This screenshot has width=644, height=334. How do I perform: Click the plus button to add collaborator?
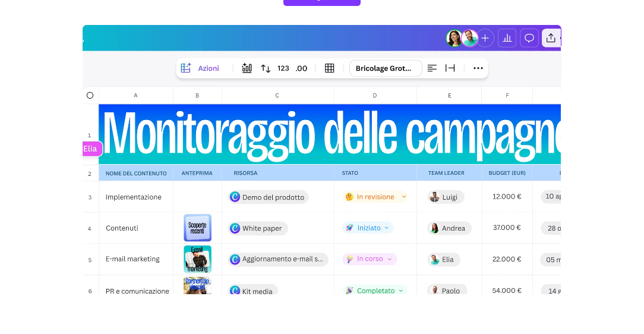(x=485, y=38)
